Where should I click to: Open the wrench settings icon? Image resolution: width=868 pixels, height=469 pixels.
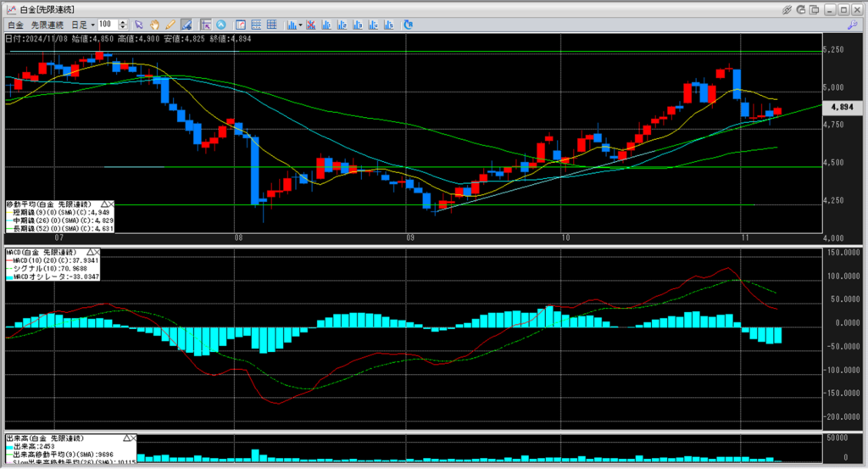[852, 25]
